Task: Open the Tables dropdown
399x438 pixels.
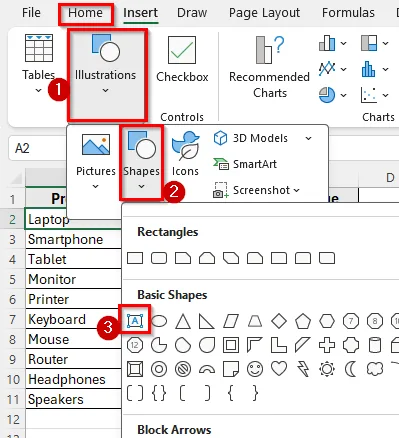Action: [39, 63]
